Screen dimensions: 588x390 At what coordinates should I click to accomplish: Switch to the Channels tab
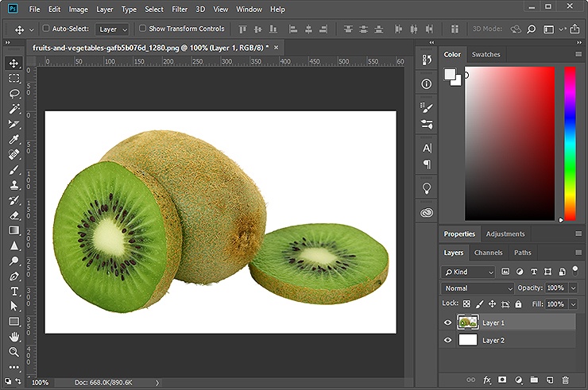coord(488,253)
